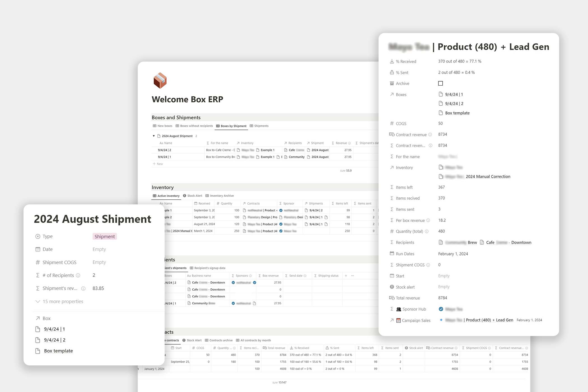Open the Box template page link
588x392 pixels.
pos(58,351)
